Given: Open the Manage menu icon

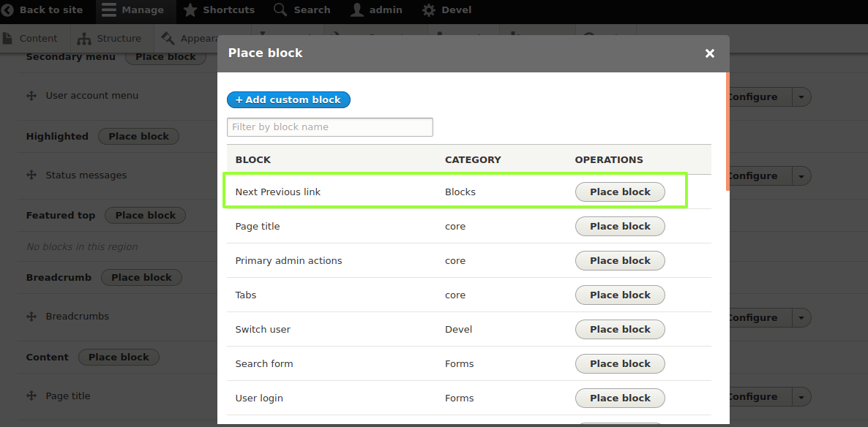Looking at the screenshot, I should pos(108,10).
